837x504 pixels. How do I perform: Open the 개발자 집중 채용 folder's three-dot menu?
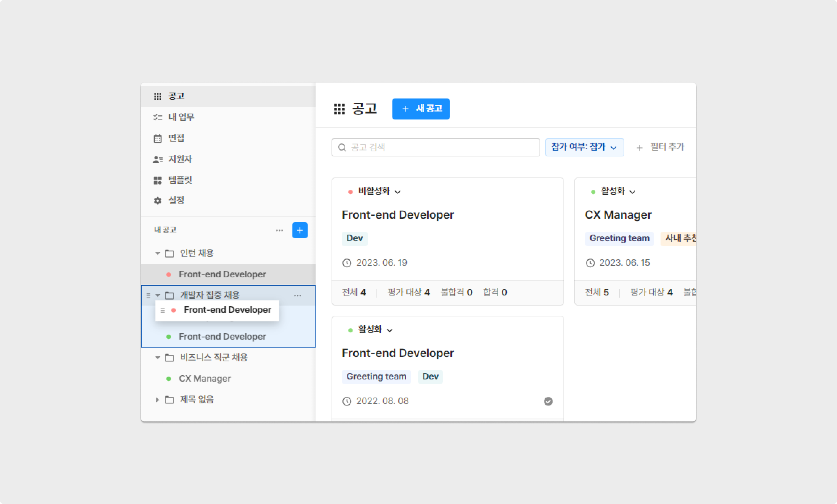click(x=297, y=295)
